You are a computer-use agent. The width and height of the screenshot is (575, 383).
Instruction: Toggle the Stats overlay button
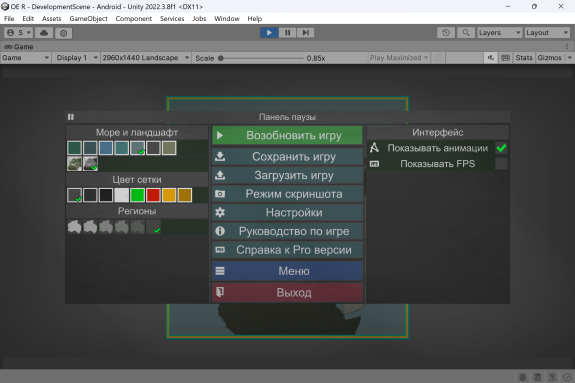click(524, 58)
